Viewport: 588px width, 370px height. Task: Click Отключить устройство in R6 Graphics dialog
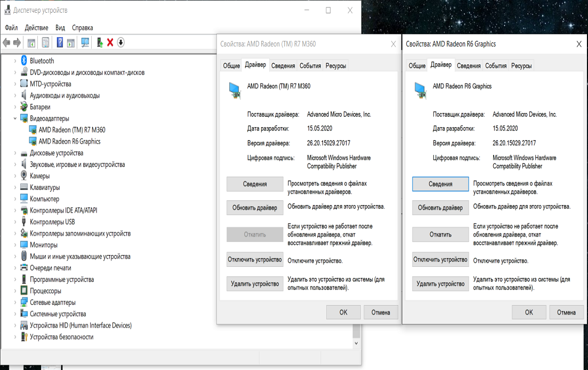[x=440, y=259]
